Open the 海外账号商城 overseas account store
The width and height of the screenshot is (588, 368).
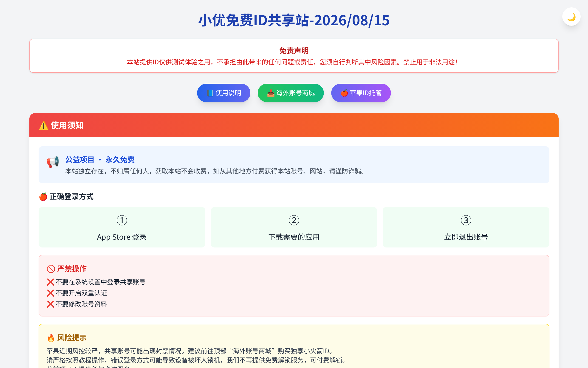[291, 93]
